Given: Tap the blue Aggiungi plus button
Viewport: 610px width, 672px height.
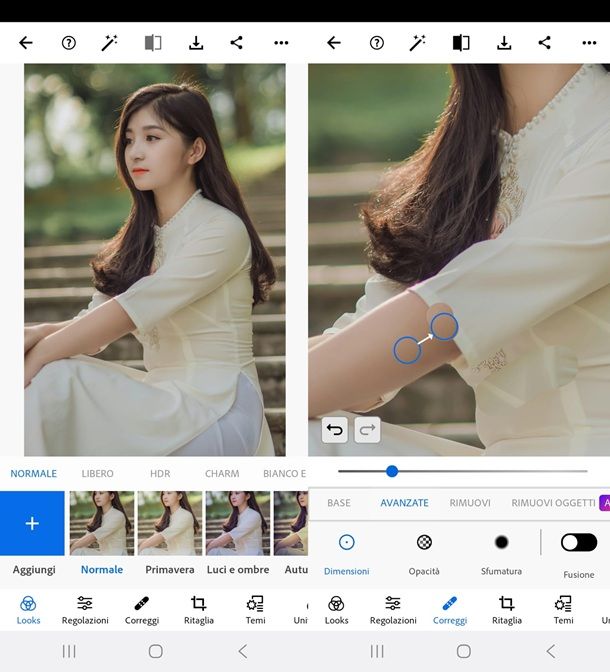Looking at the screenshot, I should point(32,523).
